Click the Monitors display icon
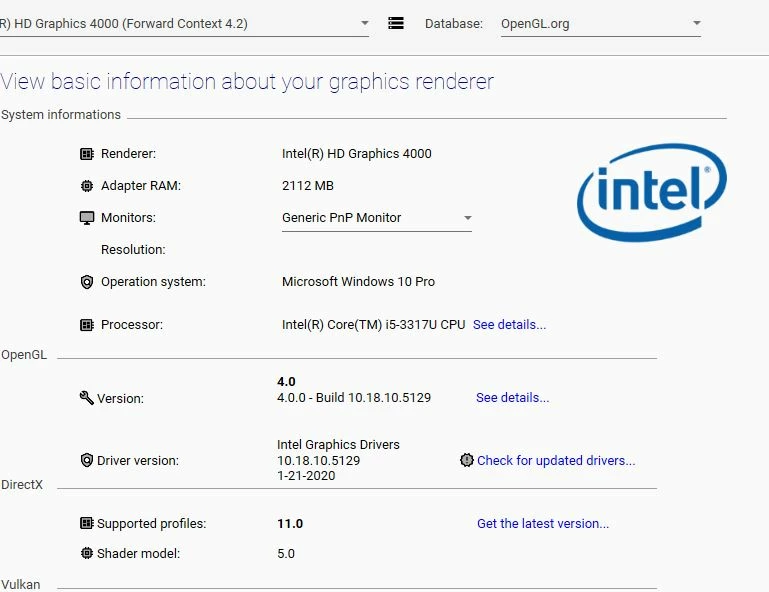This screenshot has height=592, width=769. point(87,218)
